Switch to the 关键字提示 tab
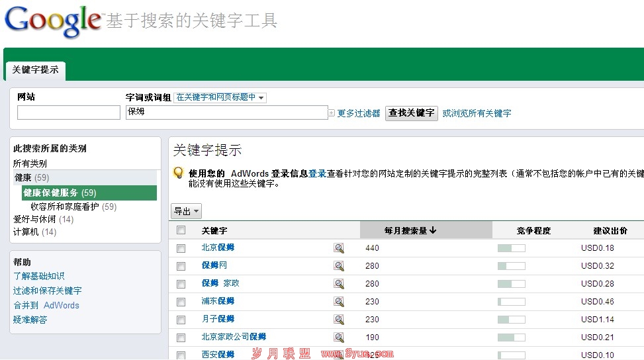Image resolution: width=644 pixels, height=360 pixels. point(35,70)
